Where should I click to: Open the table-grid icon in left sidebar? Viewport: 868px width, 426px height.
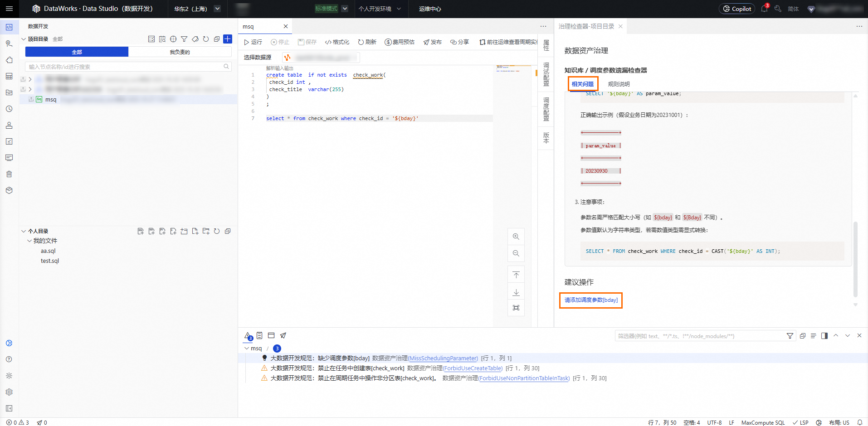(9, 76)
